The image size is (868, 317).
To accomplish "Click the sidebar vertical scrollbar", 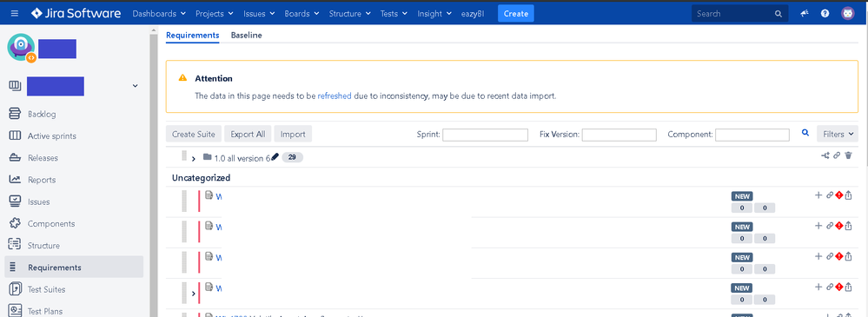I will (x=154, y=175).
